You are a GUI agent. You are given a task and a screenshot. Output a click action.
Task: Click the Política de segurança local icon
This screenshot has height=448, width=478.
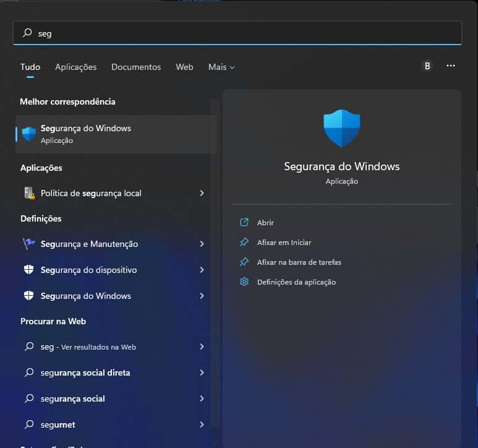point(29,193)
